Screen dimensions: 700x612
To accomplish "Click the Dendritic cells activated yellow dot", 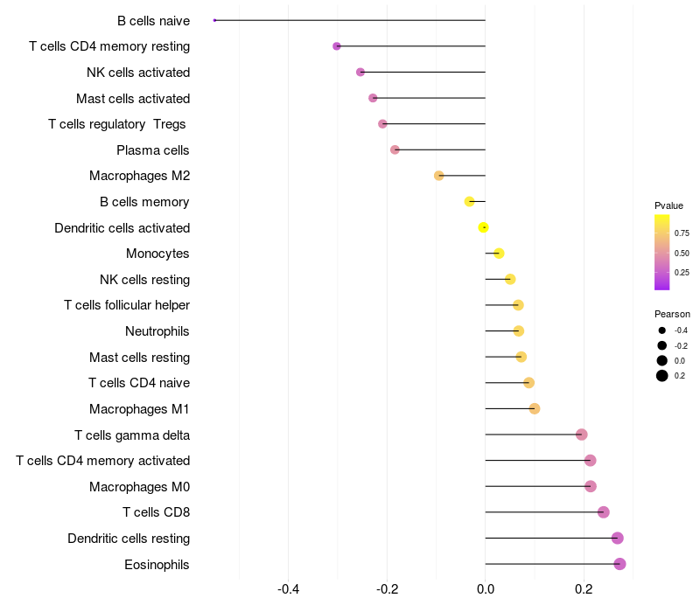I will coord(483,227).
